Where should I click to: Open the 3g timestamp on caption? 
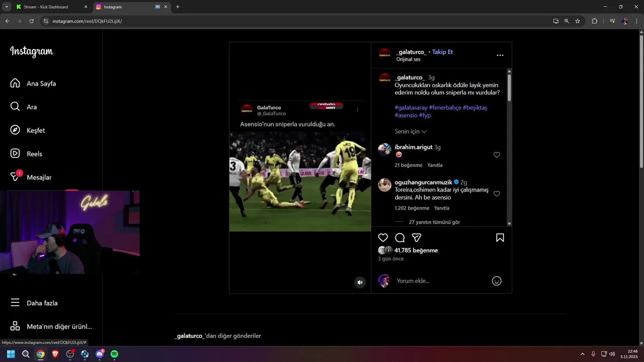pos(431,77)
